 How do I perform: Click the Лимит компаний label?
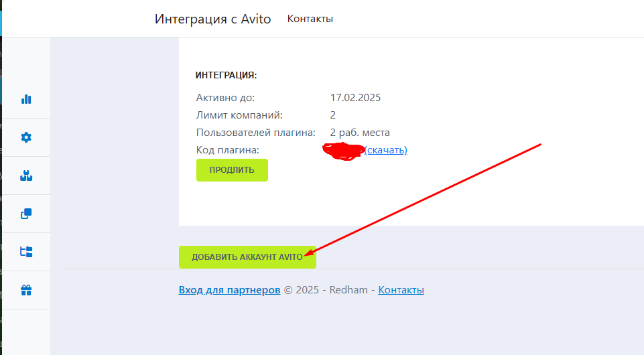pos(239,115)
